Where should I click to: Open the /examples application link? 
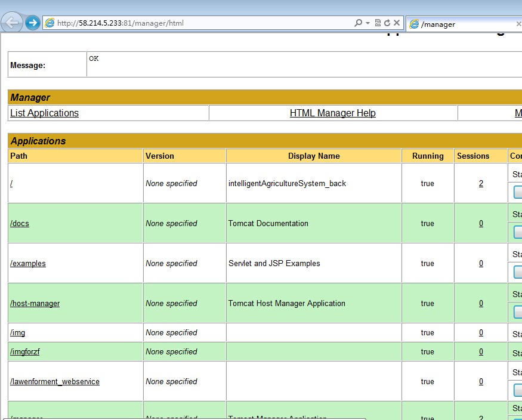(x=28, y=263)
